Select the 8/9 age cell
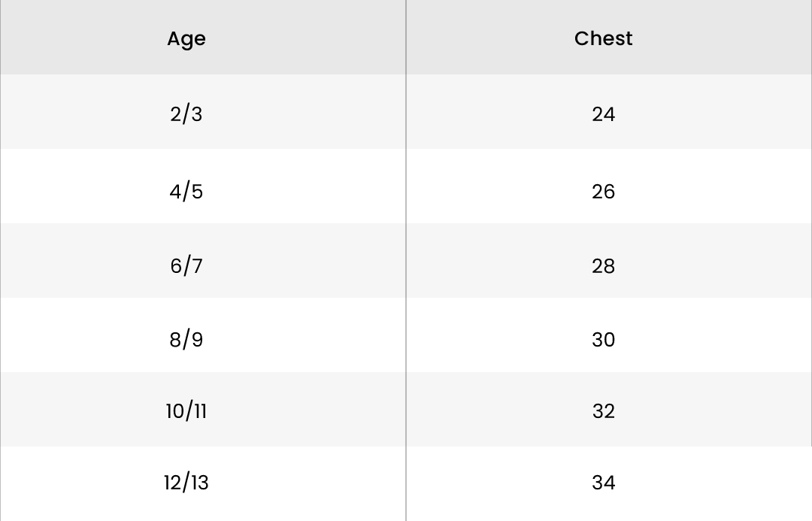This screenshot has width=812, height=521. [x=186, y=340]
